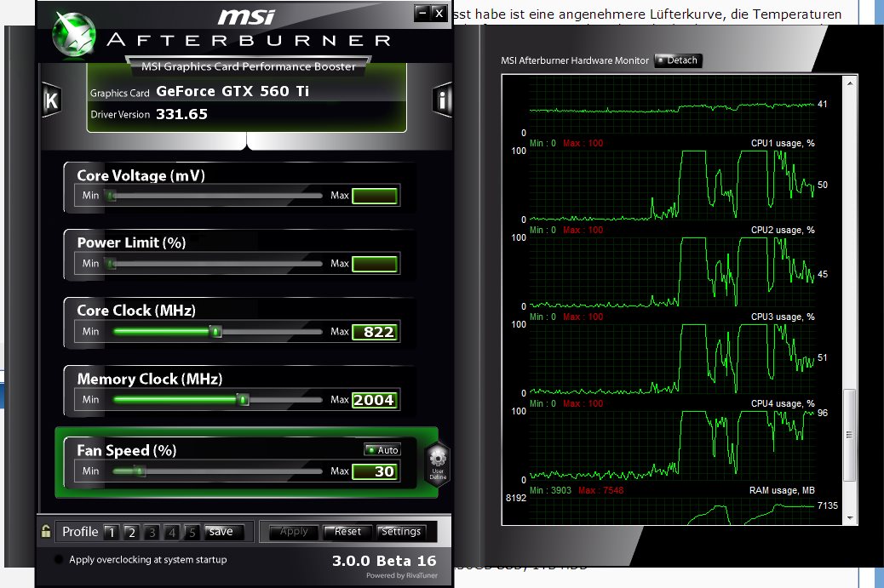Click the Fan Speed slider handle
Viewport: 884px width, 588px height.
tap(140, 471)
